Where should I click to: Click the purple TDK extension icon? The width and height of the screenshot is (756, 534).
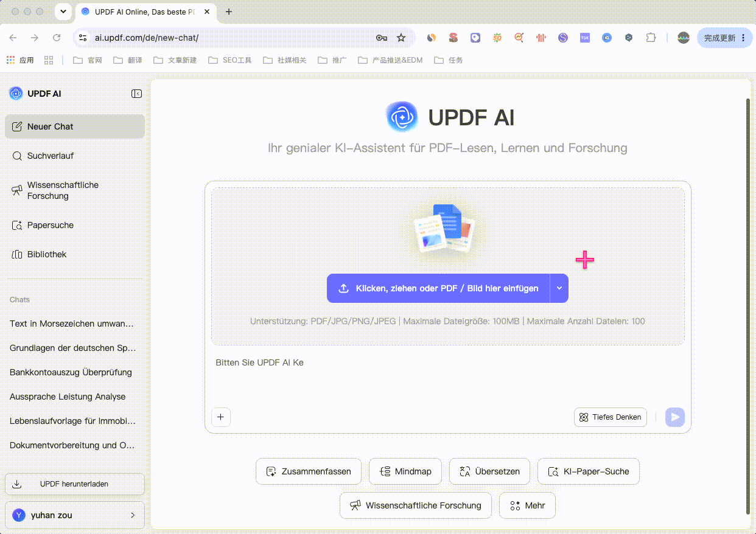pos(585,38)
